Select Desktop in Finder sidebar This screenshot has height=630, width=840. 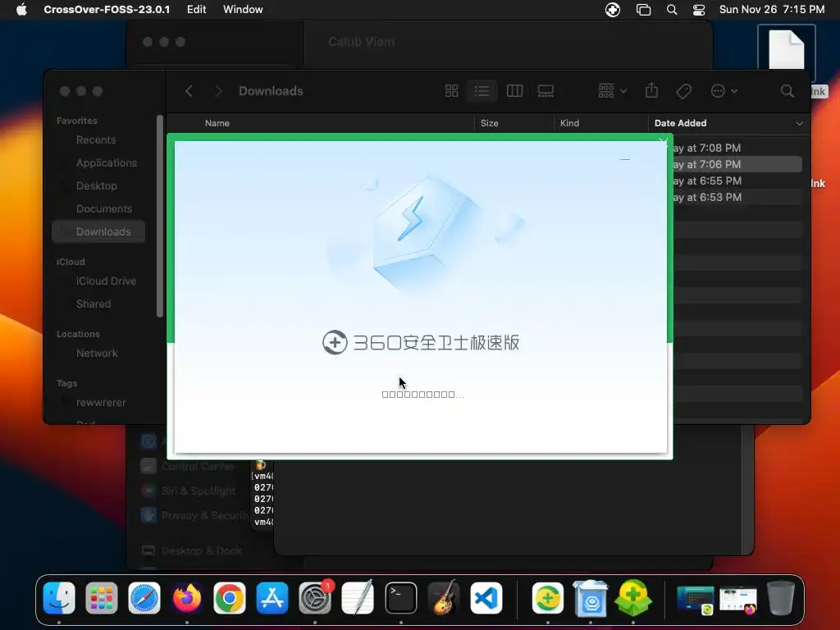tap(97, 186)
